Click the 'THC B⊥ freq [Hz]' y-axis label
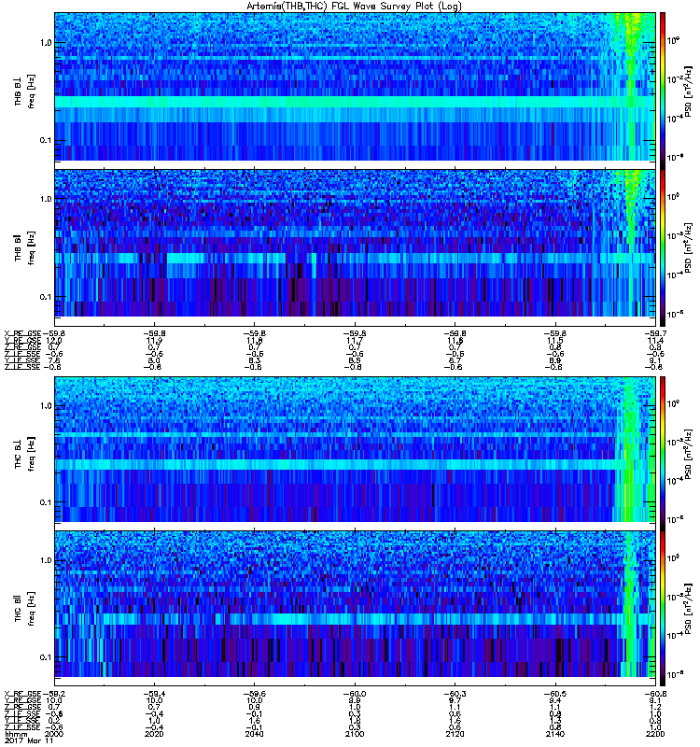The image size is (700, 747). coord(24,454)
